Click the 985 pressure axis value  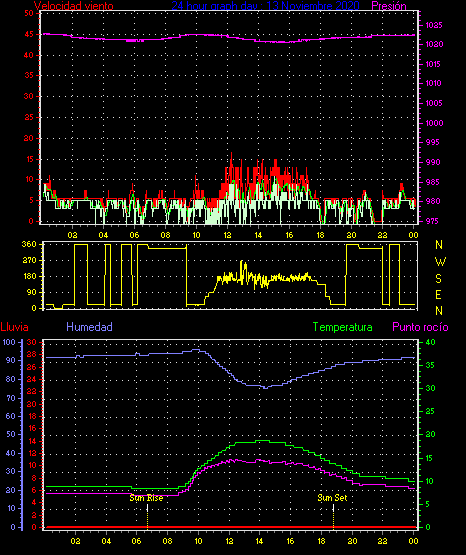point(432,182)
